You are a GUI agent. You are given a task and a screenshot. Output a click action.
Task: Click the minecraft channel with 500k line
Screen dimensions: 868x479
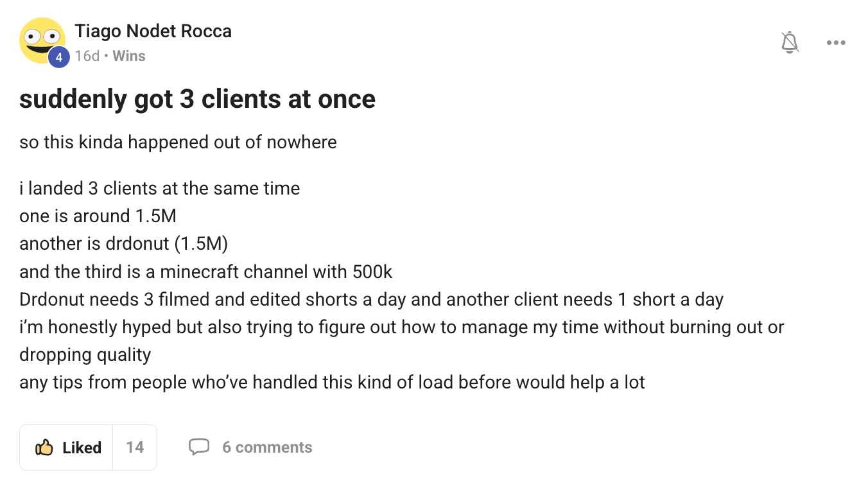click(x=205, y=272)
